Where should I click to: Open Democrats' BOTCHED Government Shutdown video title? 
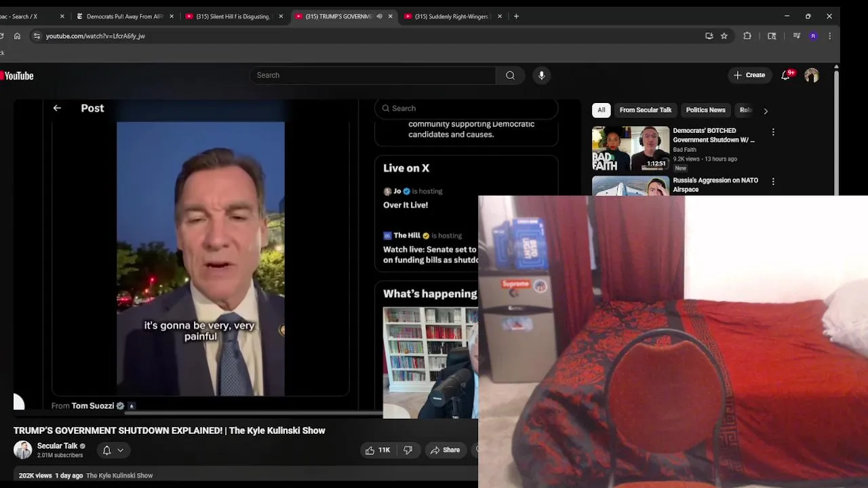tap(713, 135)
